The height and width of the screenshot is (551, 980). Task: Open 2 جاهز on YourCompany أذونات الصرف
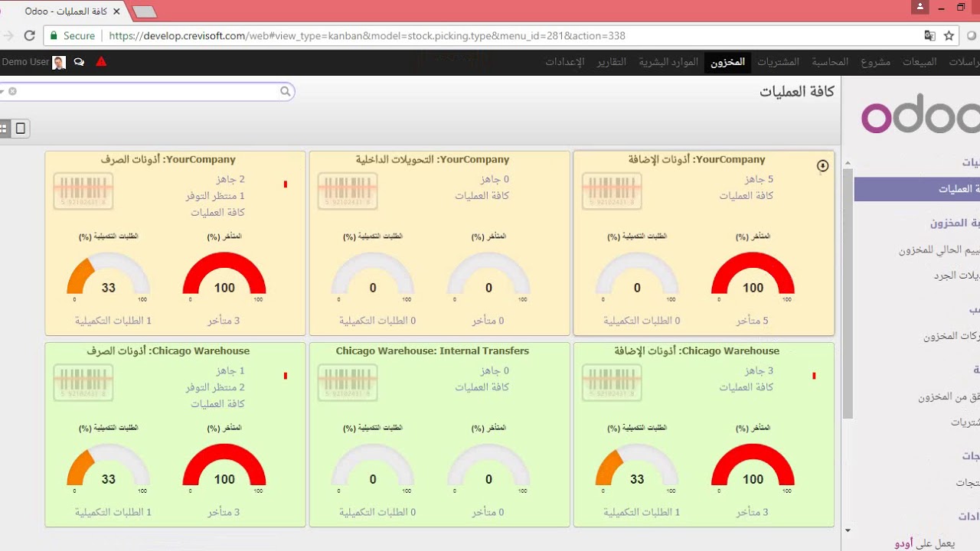pyautogui.click(x=230, y=180)
